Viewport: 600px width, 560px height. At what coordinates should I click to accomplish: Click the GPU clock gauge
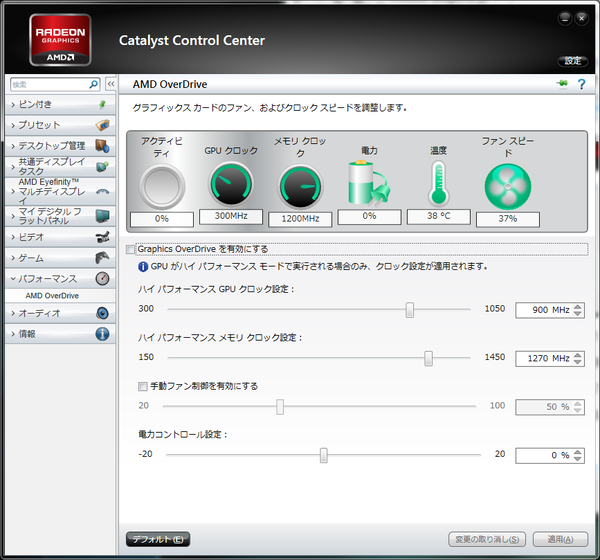231,184
